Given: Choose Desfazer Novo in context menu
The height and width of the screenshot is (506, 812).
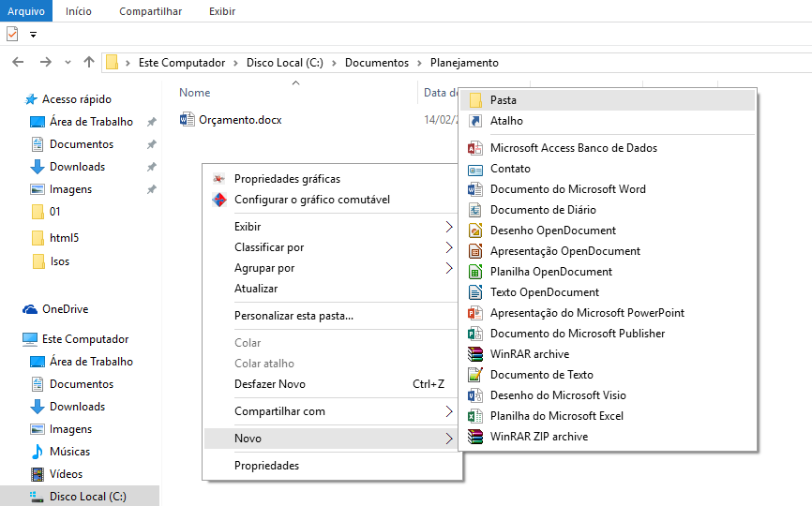Looking at the screenshot, I should pos(332,384).
